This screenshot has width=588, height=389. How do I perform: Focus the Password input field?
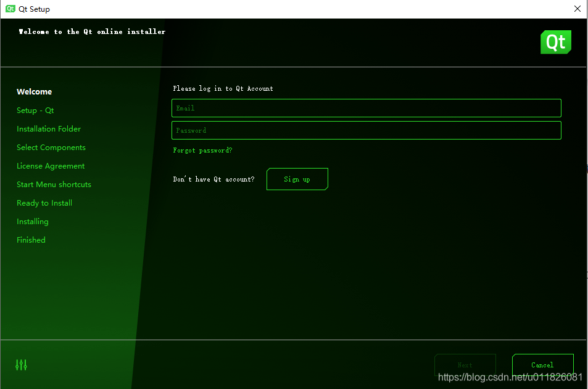tap(366, 130)
